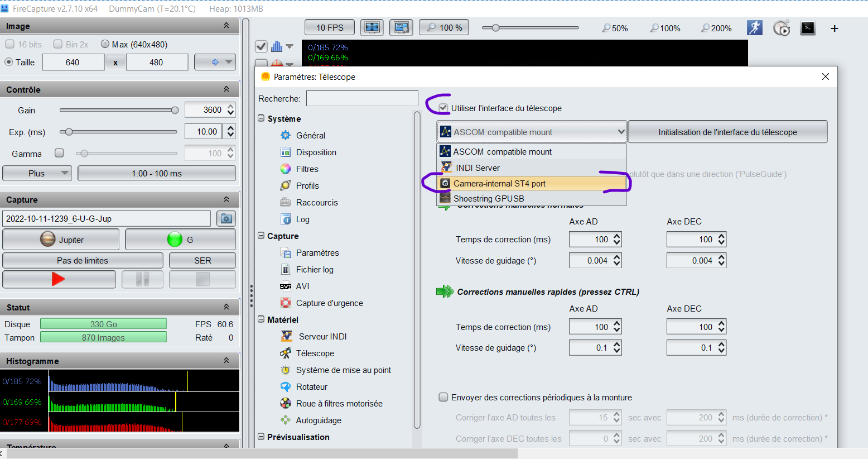The image size is (868, 459).
Task: Collapse the Statut panel
Action: tap(226, 307)
